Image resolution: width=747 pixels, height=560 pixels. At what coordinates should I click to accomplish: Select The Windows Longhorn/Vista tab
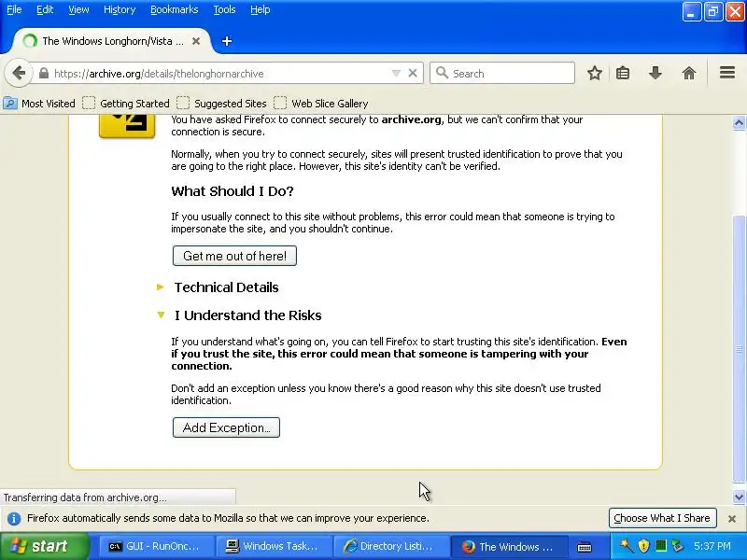pyautogui.click(x=112, y=41)
